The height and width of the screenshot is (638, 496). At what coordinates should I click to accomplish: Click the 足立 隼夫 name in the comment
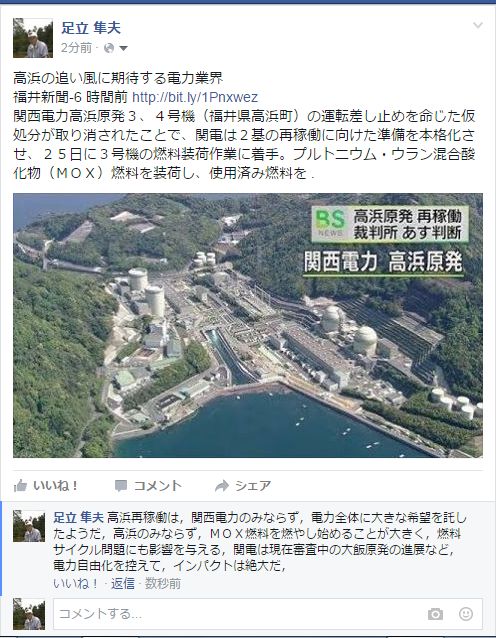pyautogui.click(x=79, y=518)
